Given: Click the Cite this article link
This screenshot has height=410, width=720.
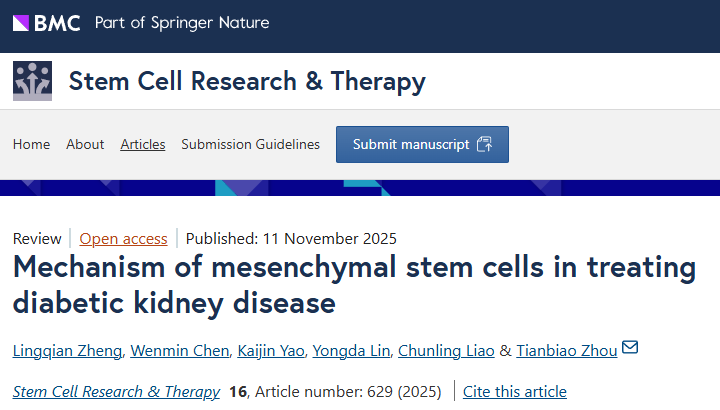Looking at the screenshot, I should click(514, 391).
